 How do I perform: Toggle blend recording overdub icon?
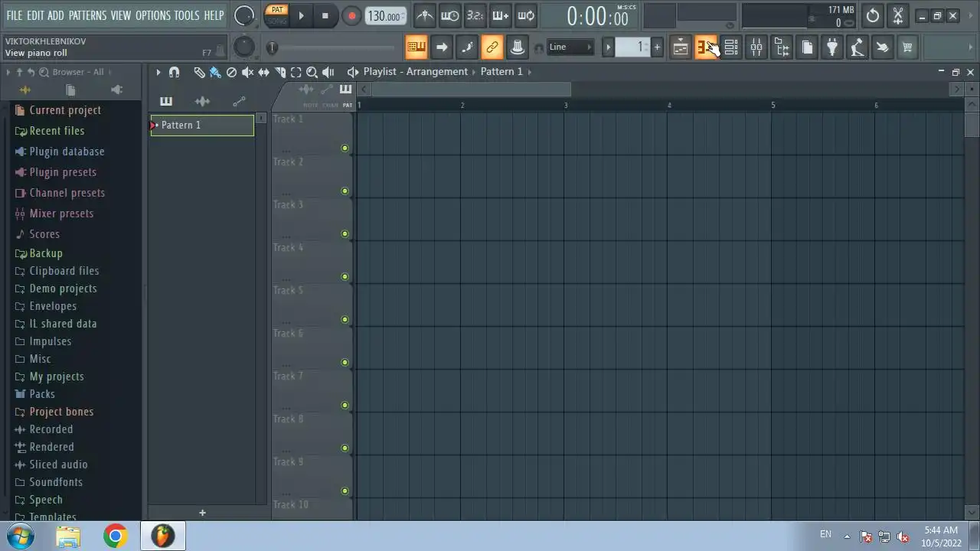500,15
